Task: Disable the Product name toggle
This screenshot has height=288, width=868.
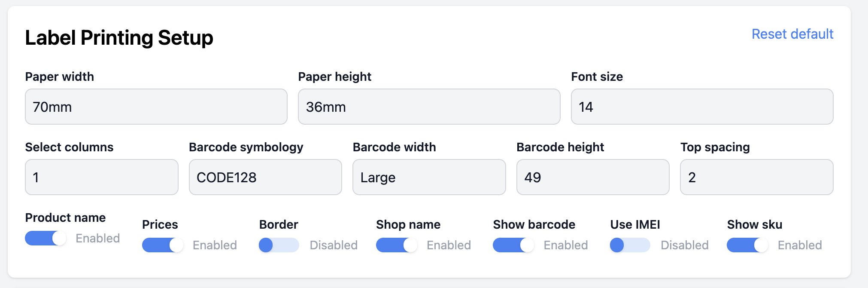Action: [x=46, y=238]
